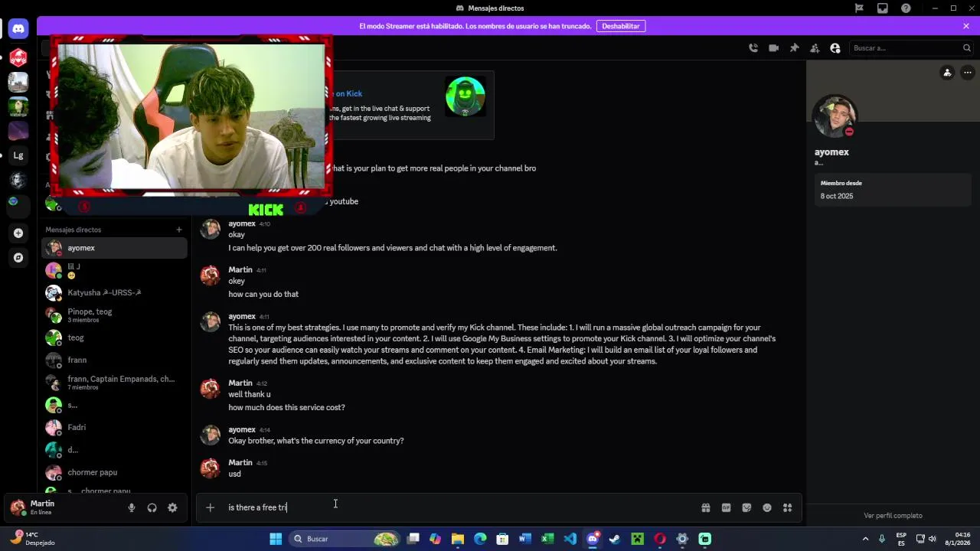
Task: Open the GIF picker
Action: click(726, 507)
